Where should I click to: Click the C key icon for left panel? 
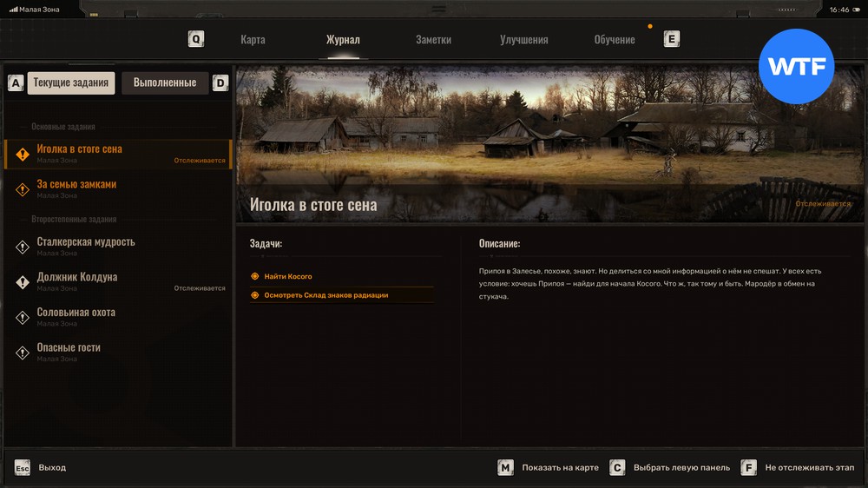(617, 468)
